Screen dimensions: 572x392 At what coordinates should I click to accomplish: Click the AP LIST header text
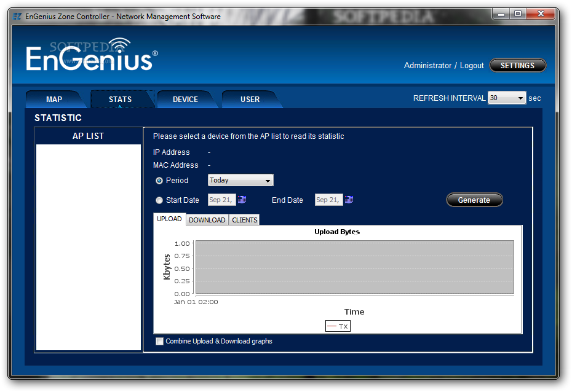pos(89,136)
